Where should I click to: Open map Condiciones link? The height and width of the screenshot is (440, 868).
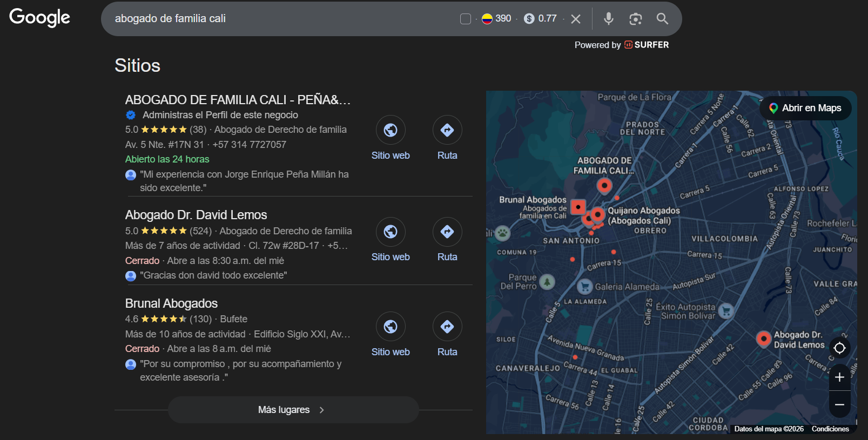(830, 429)
